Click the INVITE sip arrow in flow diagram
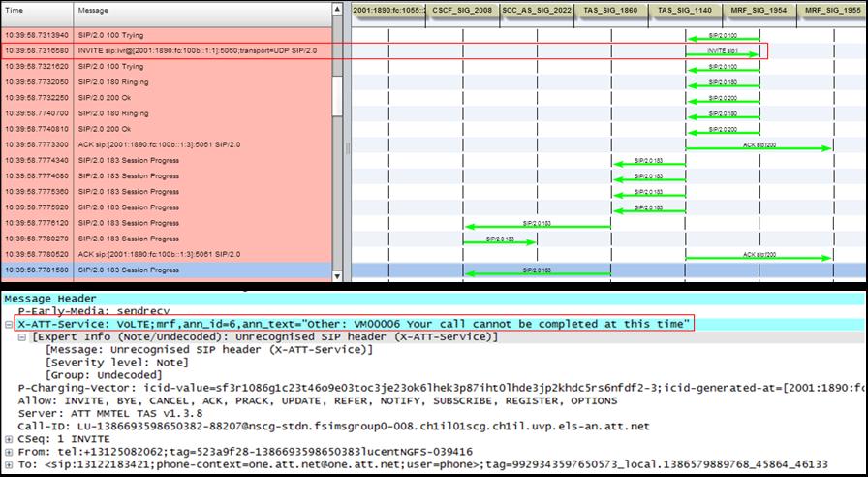Image resolution: width=868 pixels, height=477 pixels. coord(722,50)
